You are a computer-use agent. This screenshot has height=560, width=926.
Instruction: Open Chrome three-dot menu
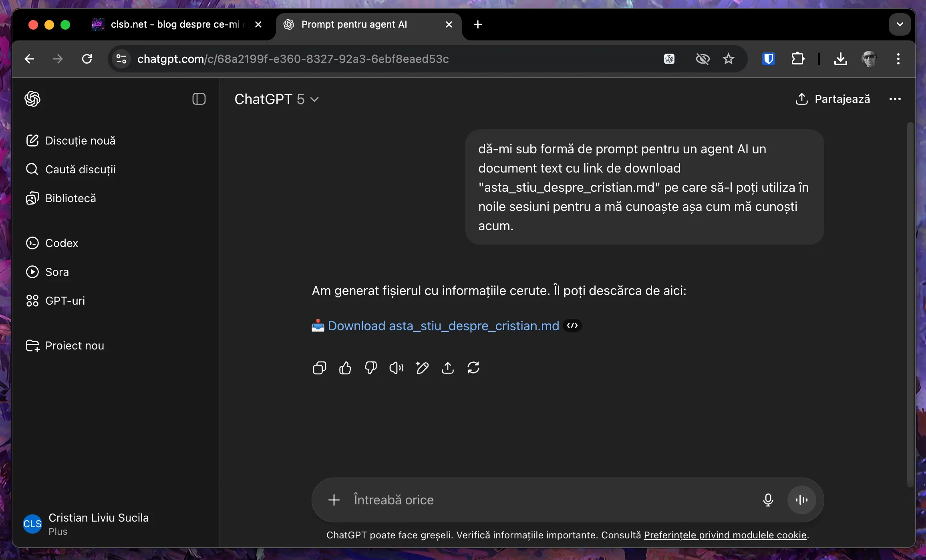(898, 59)
